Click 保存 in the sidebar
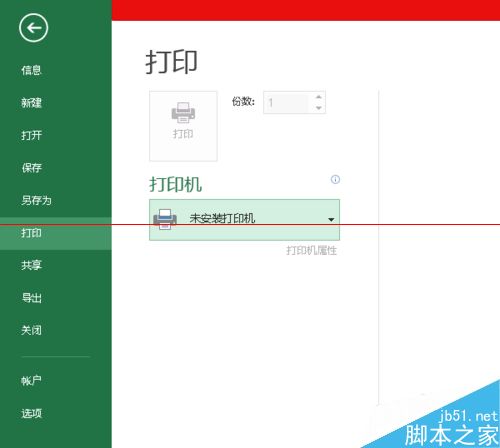The width and height of the screenshot is (500, 448). [31, 168]
